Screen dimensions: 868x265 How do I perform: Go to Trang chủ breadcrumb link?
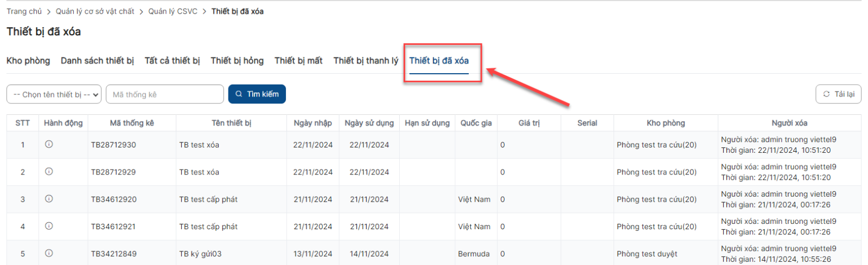(24, 11)
